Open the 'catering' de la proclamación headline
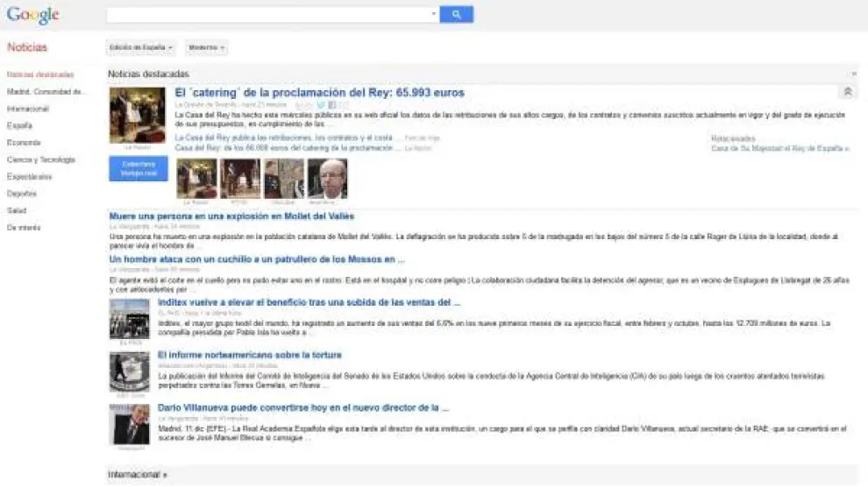The width and height of the screenshot is (868, 487). [320, 92]
